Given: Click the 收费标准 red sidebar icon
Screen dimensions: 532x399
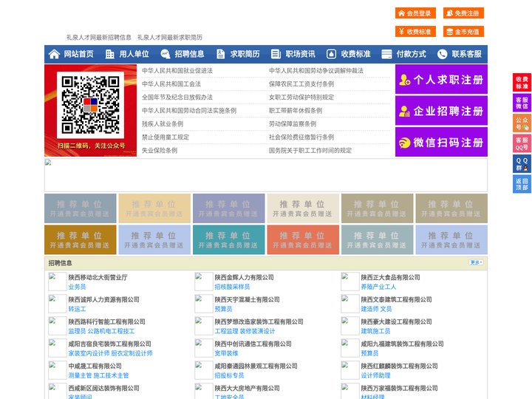Looking at the screenshot, I should [x=522, y=83].
